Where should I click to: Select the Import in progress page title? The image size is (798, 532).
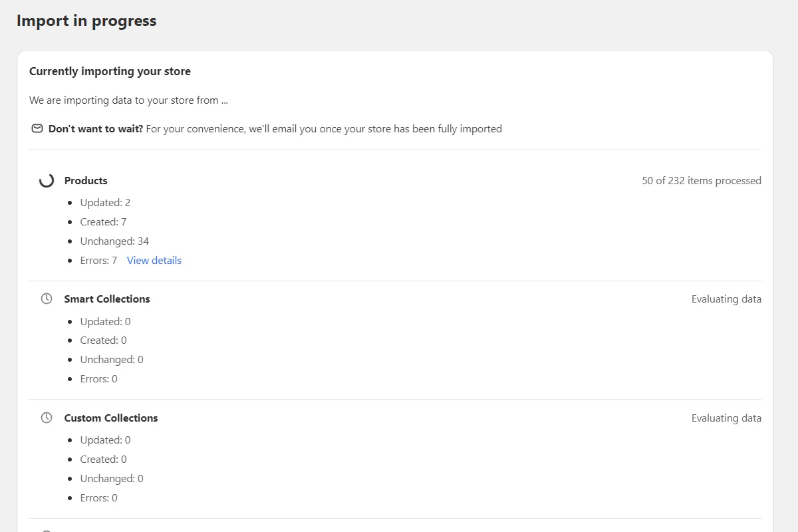point(86,21)
